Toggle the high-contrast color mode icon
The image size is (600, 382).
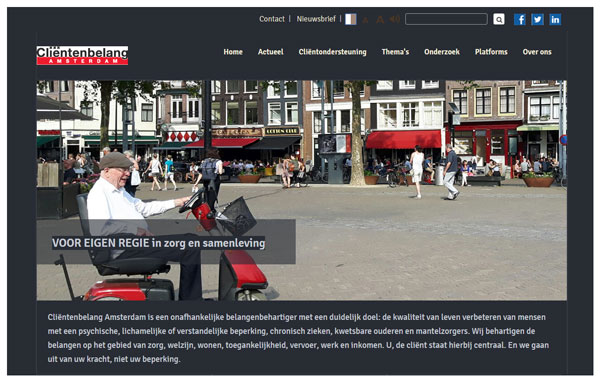click(351, 19)
